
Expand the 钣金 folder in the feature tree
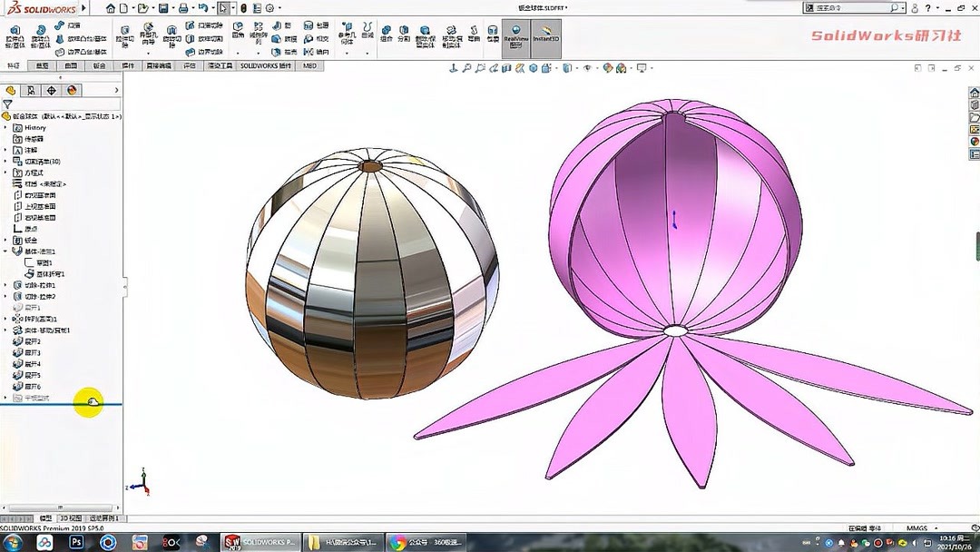click(6, 238)
